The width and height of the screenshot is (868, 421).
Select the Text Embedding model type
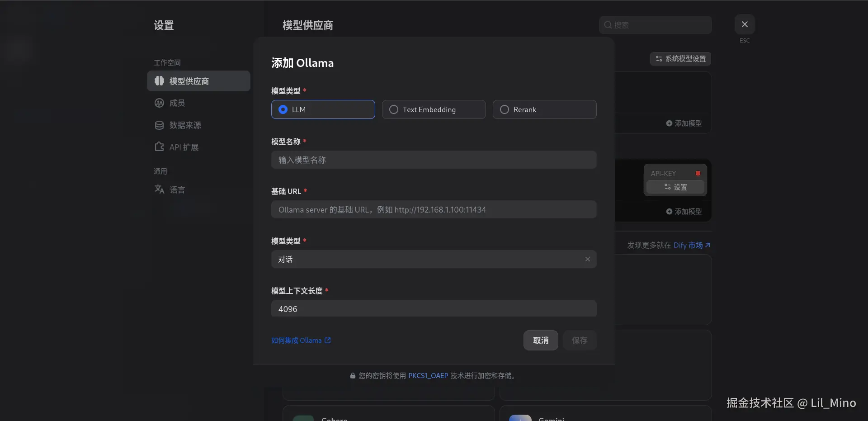[x=434, y=109]
